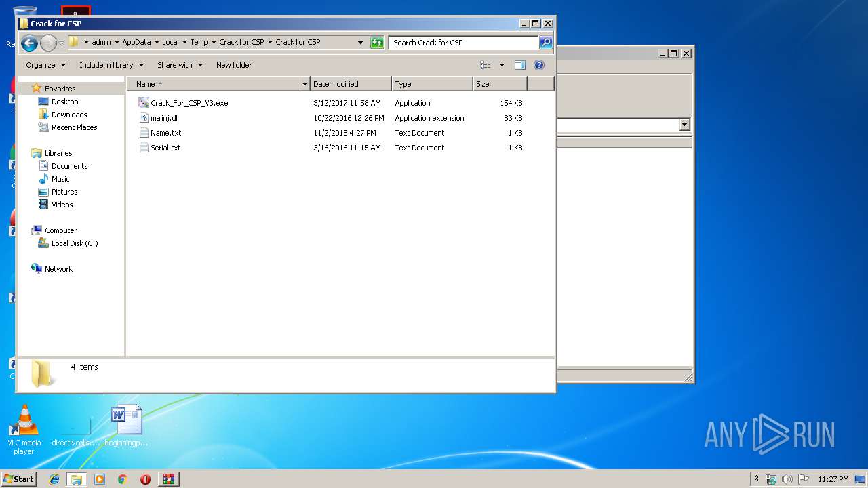868x488 pixels.
Task: Sort by the Size column header
Action: (x=500, y=84)
